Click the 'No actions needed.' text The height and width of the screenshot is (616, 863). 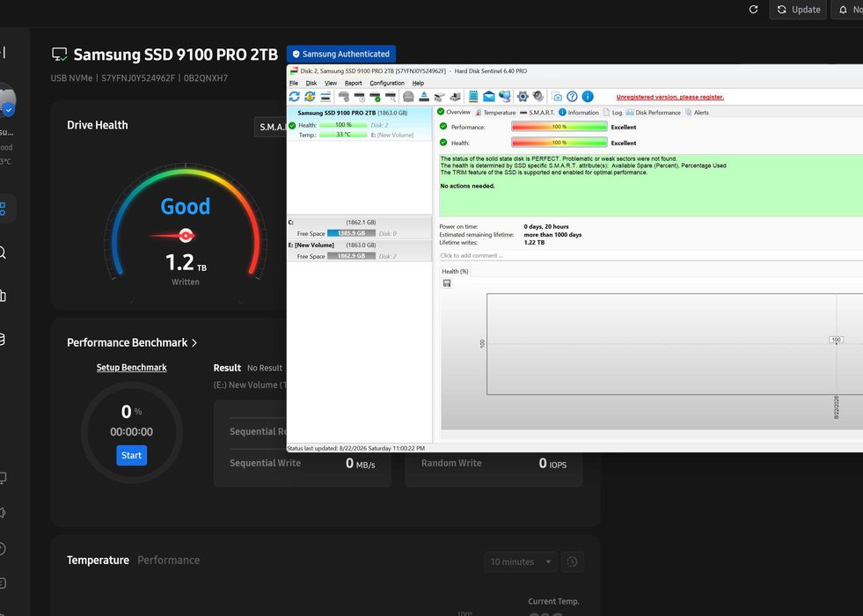(x=467, y=186)
